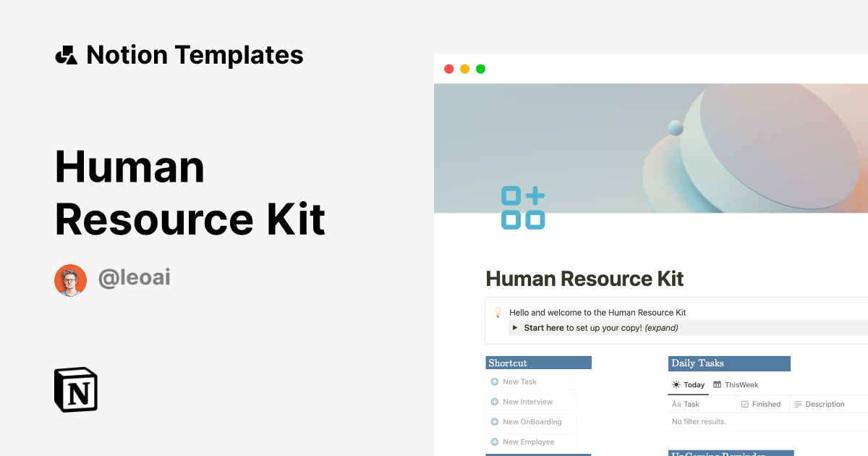Click the Notion logo in the bottom left
Image resolution: width=868 pixels, height=456 pixels.
point(75,389)
